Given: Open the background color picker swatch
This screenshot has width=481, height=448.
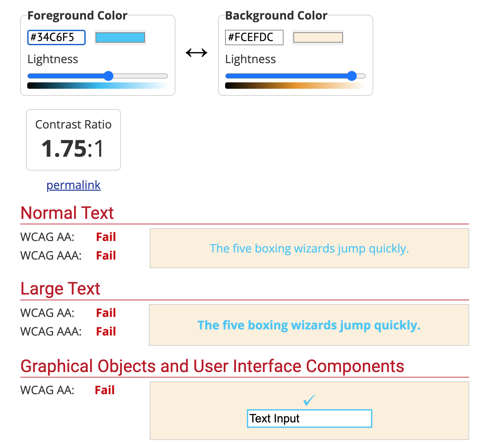Looking at the screenshot, I should coord(318,37).
